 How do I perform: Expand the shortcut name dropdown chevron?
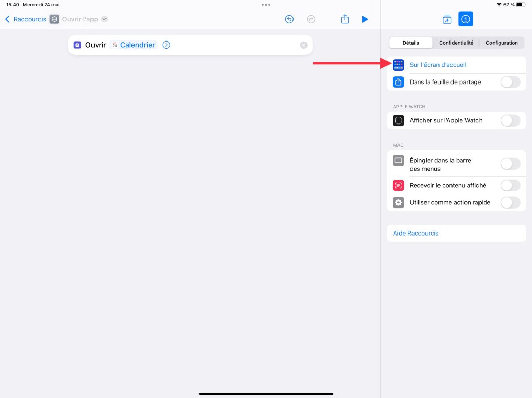tap(104, 19)
